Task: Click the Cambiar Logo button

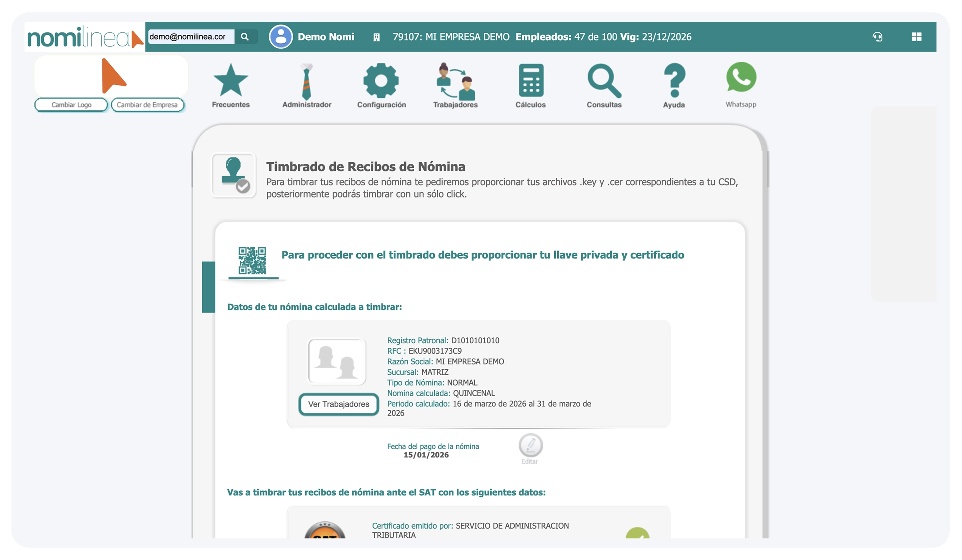Action: click(x=71, y=105)
